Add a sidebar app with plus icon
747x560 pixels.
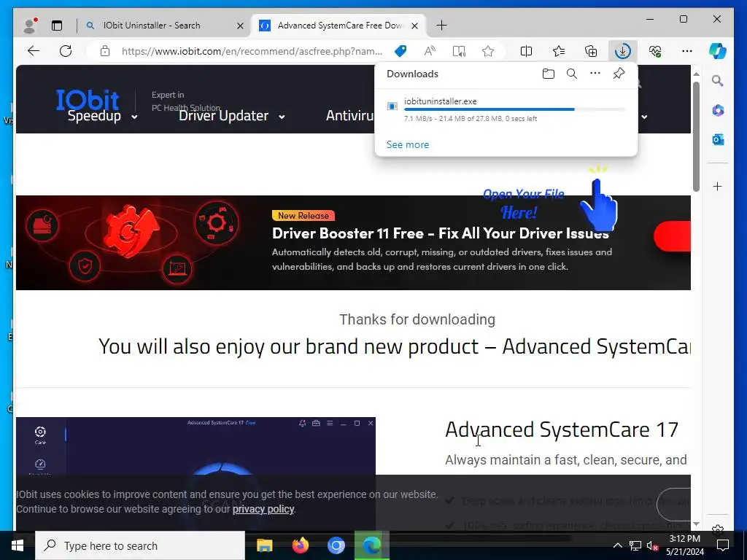[x=718, y=186]
